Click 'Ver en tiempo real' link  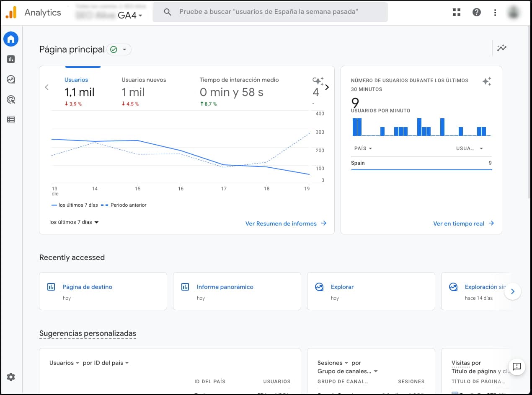[x=464, y=223]
